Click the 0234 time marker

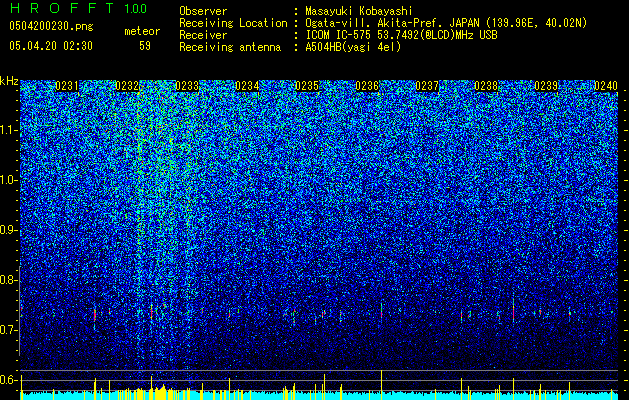tap(247, 86)
